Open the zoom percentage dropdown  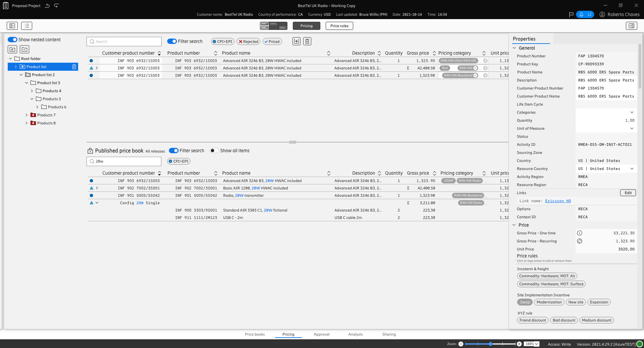tap(532, 344)
